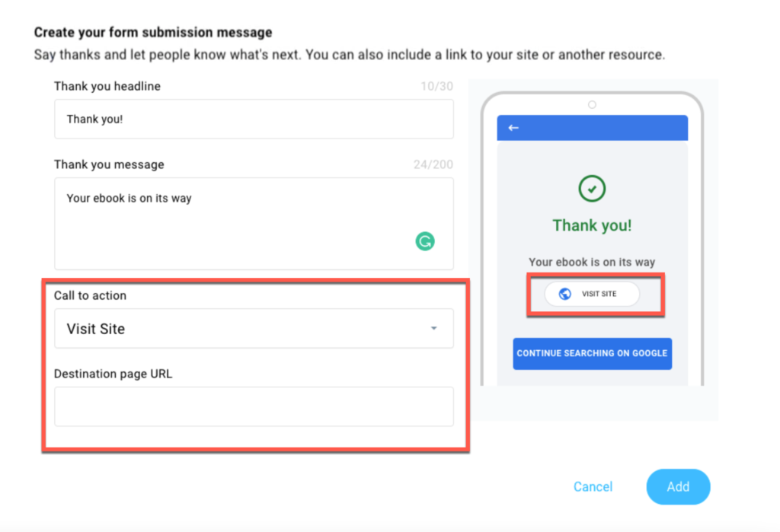Focus the Destination page URL field
The width and height of the screenshot is (780, 532).
(254, 406)
